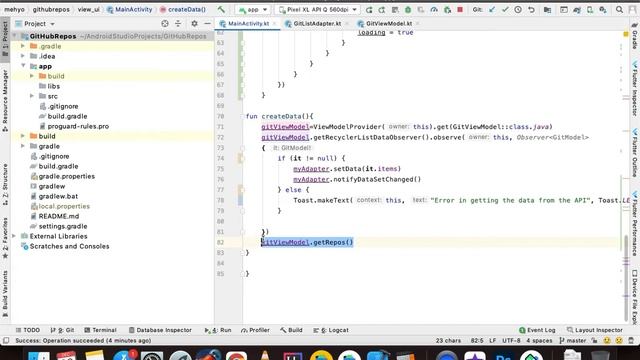Expand the src folder
The height and width of the screenshot is (360, 640).
pos(32,96)
